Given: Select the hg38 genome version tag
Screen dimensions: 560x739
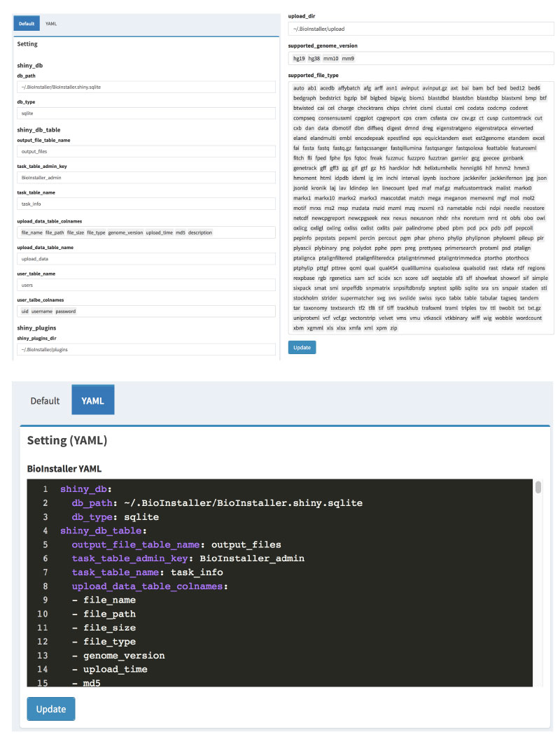Looking at the screenshot, I should (x=314, y=59).
